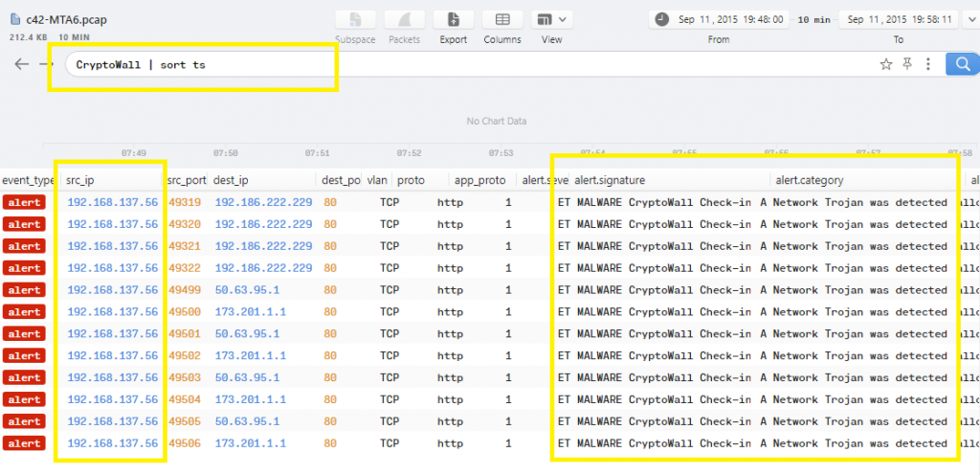980x475 pixels.
Task: Click dest_ip 173.201.1.1 in port 49506 row
Action: coord(251,443)
